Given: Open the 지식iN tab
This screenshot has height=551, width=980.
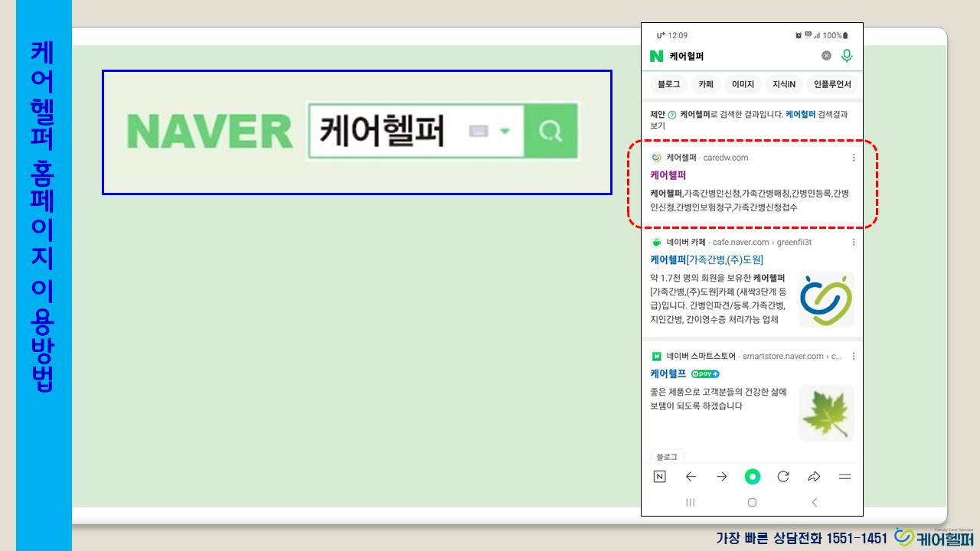Looking at the screenshot, I should pyautogui.click(x=783, y=84).
